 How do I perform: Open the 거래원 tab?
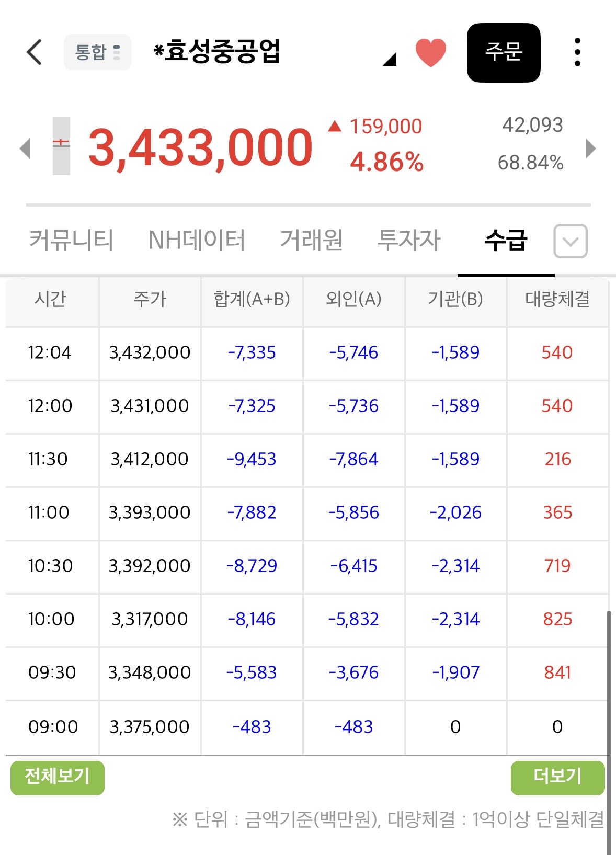(x=312, y=241)
